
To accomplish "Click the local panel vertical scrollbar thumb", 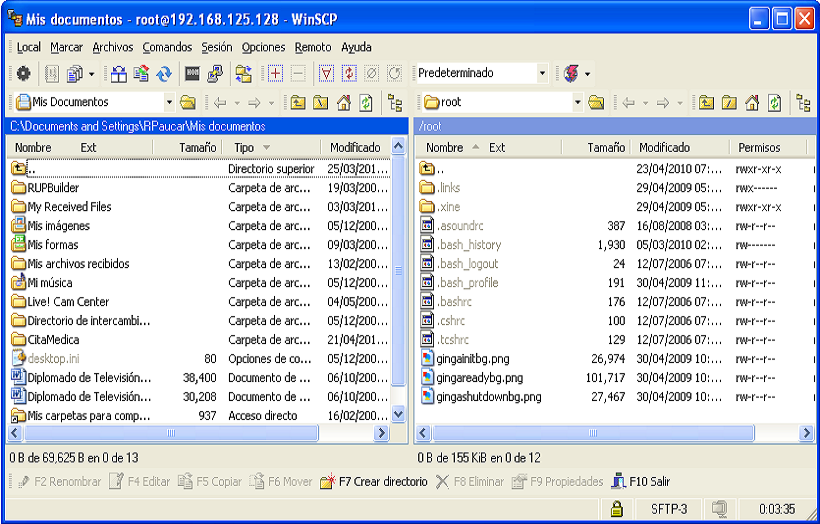I will 398,270.
